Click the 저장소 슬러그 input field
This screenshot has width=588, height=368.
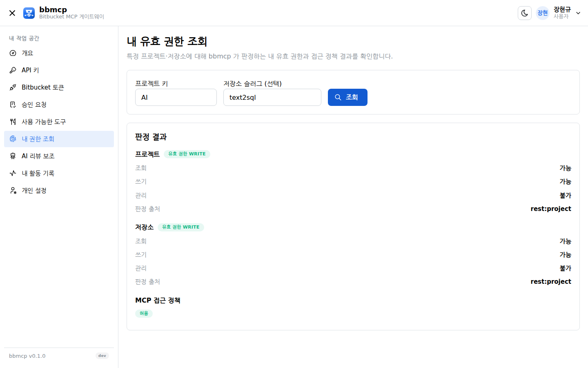tap(272, 97)
